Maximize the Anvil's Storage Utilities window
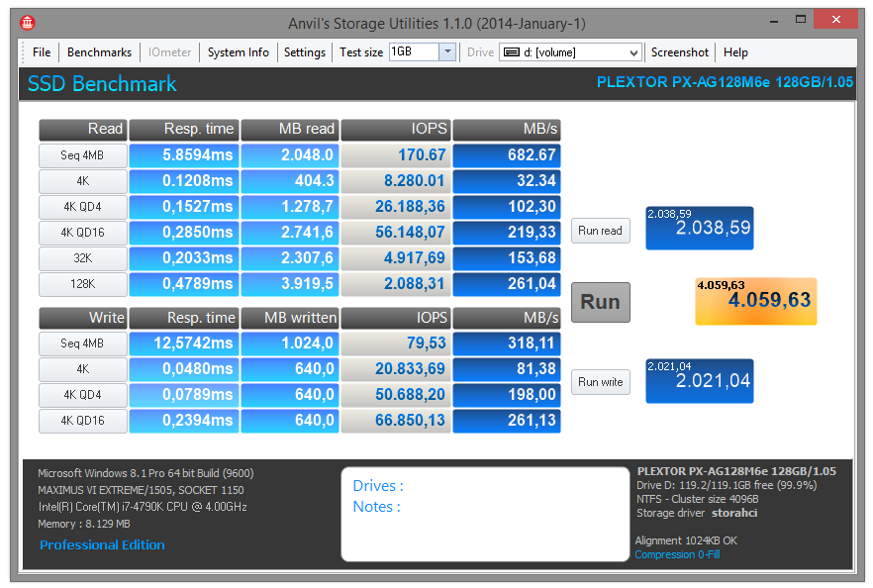This screenshot has height=588, width=873. 801,20
